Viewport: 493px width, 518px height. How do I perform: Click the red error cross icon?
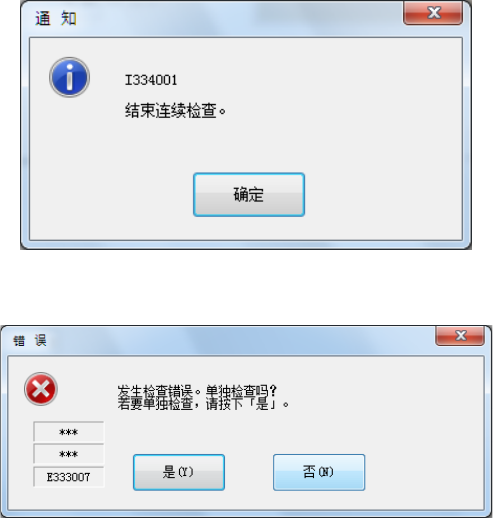[41, 389]
